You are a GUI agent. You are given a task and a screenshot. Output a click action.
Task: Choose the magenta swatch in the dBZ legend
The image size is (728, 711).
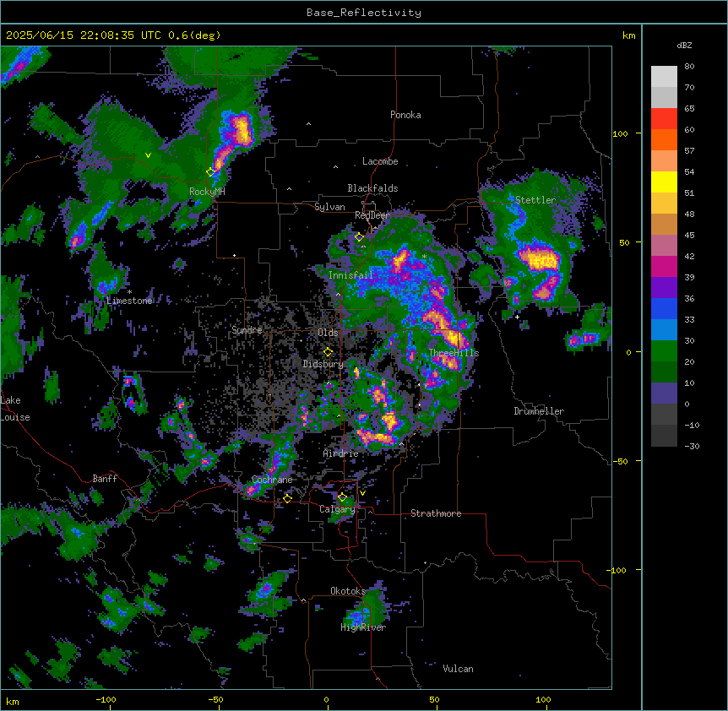[664, 266]
